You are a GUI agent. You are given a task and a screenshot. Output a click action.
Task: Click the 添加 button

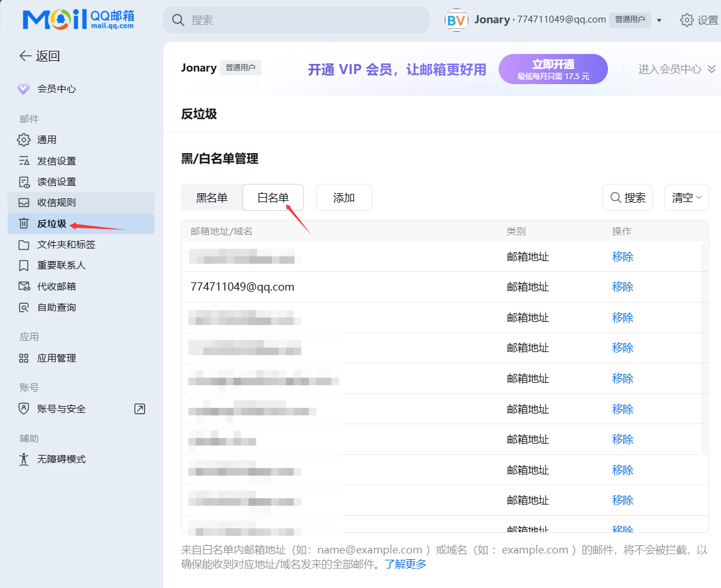(344, 198)
